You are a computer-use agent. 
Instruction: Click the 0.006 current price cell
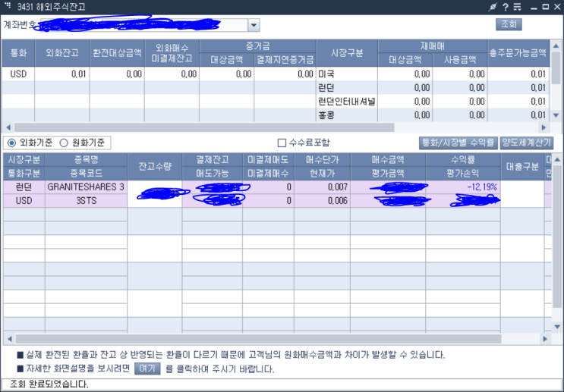[x=323, y=201]
